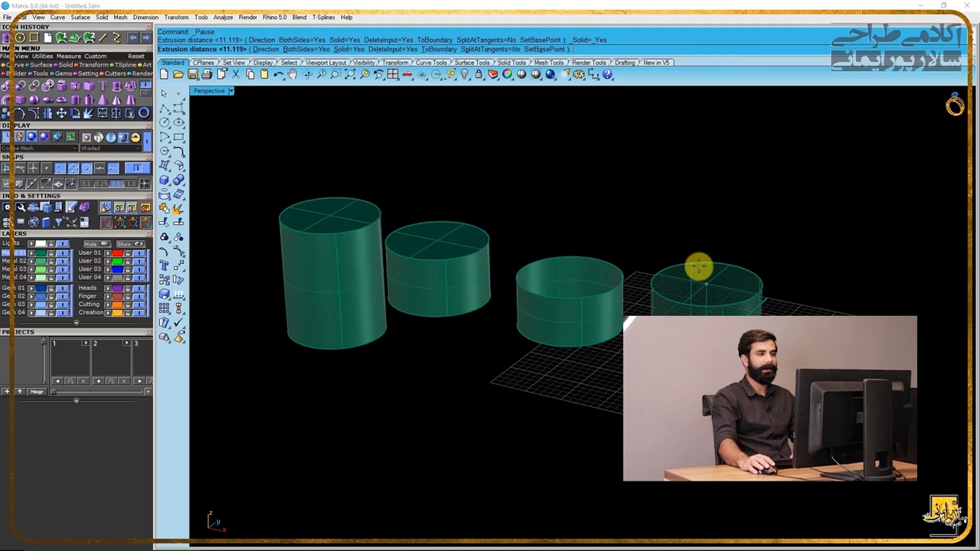Select the Text object tool icon
Viewport: 980px width, 551px height.
164,266
